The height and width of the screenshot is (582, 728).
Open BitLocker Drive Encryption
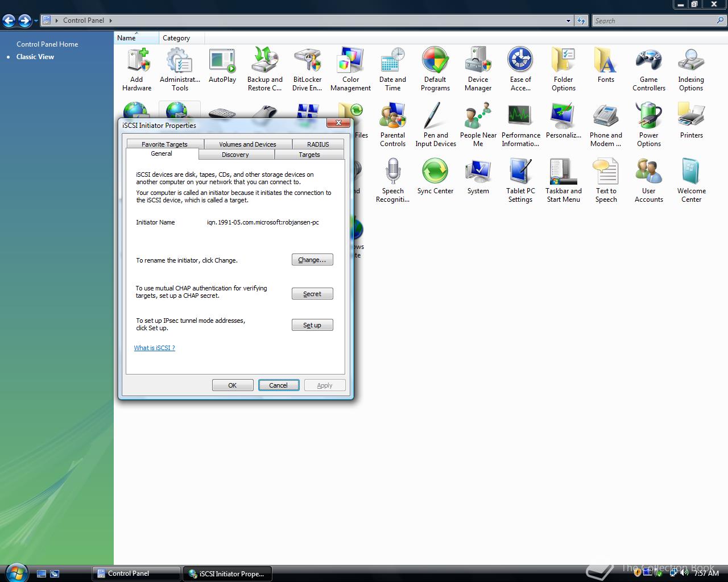[308, 69]
